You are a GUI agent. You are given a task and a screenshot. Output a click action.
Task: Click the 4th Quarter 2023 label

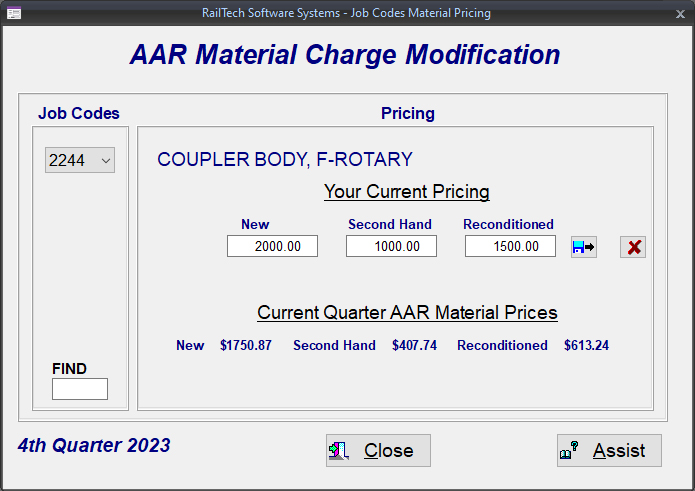(x=94, y=445)
